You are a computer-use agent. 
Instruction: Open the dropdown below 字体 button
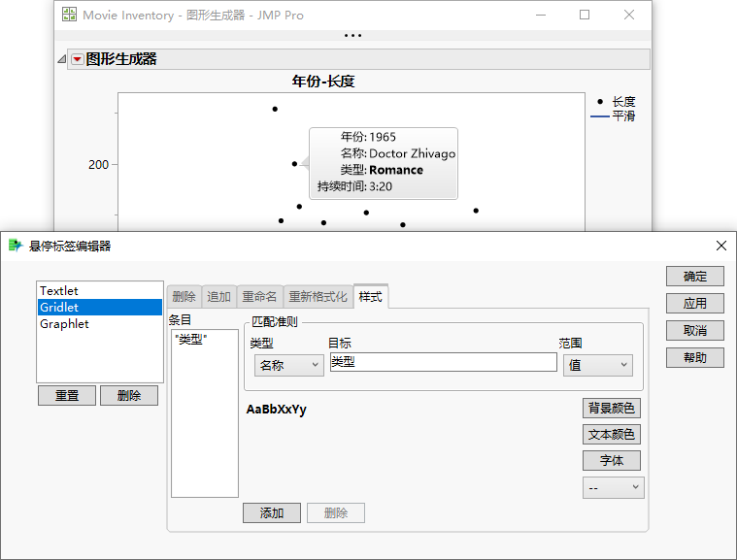click(x=613, y=487)
